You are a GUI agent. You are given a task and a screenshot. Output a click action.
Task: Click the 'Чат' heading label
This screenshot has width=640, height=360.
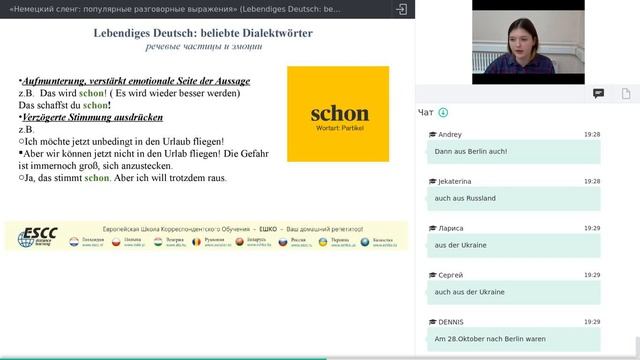tap(425, 113)
